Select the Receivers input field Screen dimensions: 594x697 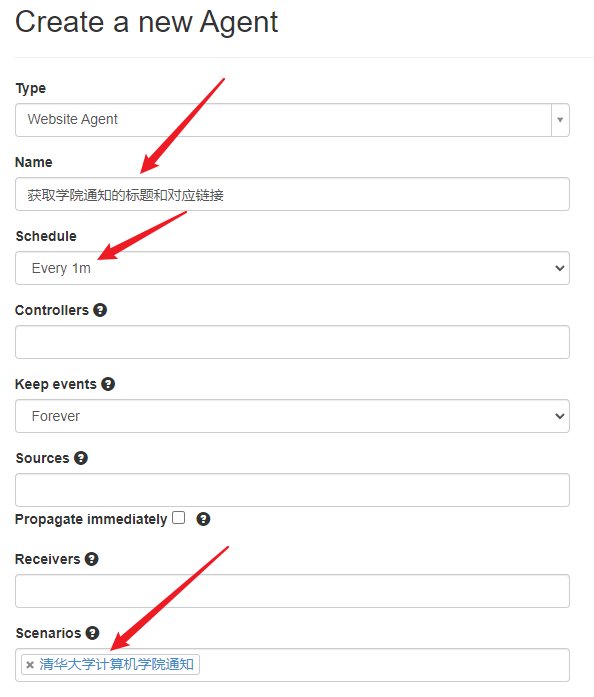292,591
